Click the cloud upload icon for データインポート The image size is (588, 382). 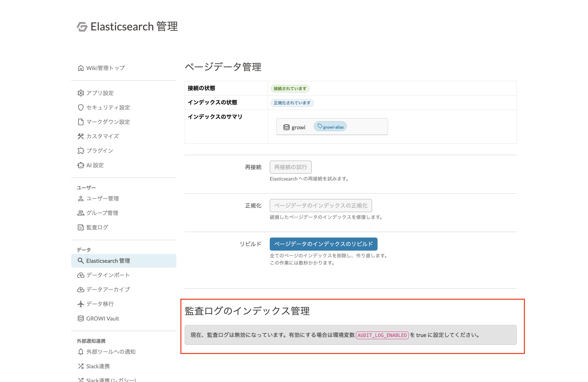(x=80, y=275)
